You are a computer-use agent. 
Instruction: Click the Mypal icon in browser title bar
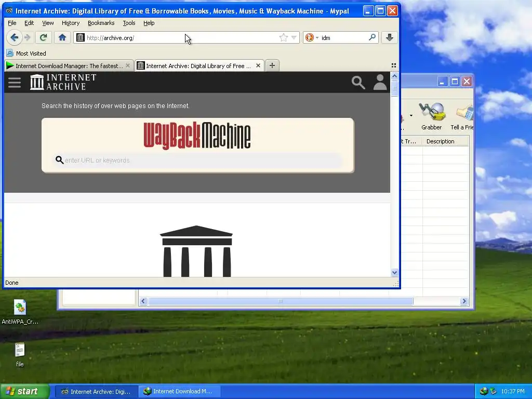click(x=9, y=10)
